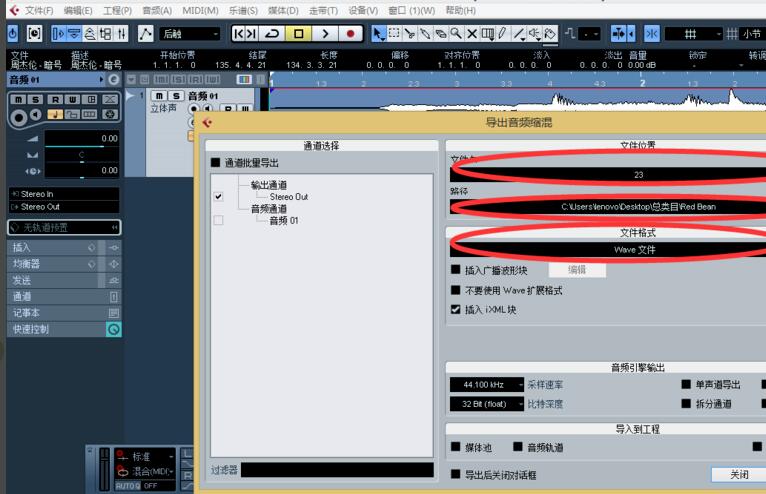Open the Wave 文件 format dropdown
Viewport: 766px width, 494px height.
(x=608, y=250)
